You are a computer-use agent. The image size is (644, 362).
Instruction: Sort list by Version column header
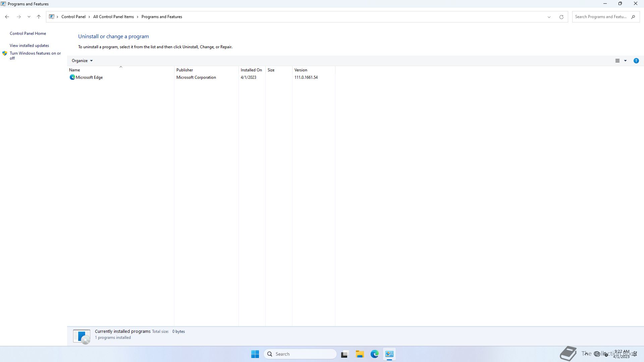(x=314, y=70)
